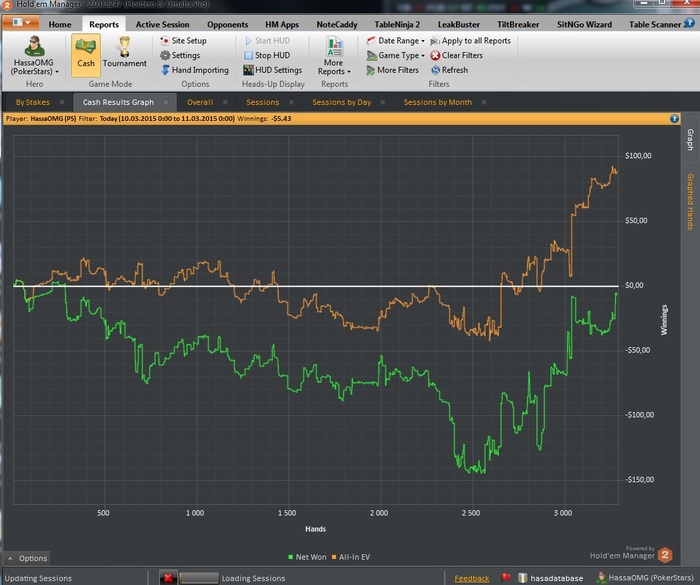Select the Graphed Hands side tab
Screen dimensions: 700x585
[690, 202]
